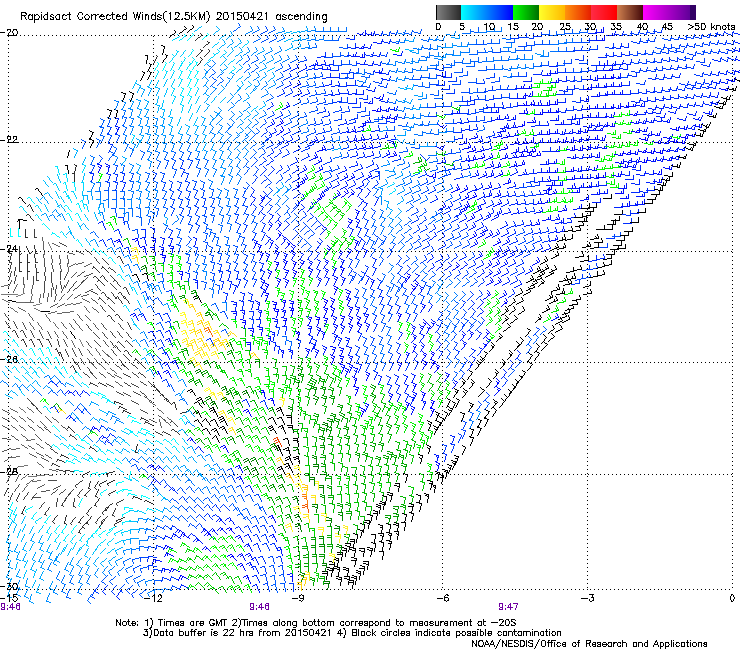Screen dimensions: 740x650
Task: Click the '-26' latitude axis label
Action: pyautogui.click(x=9, y=359)
